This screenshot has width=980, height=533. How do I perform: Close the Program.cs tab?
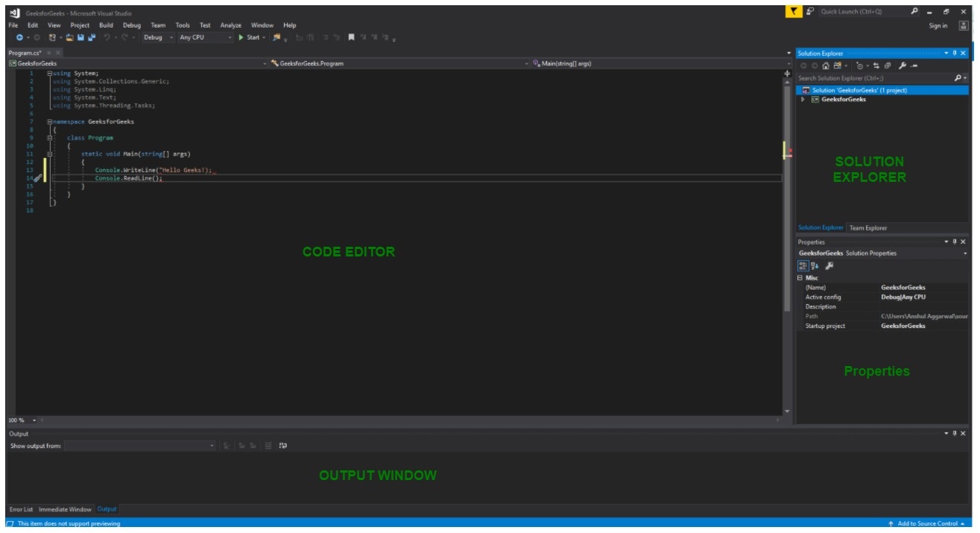point(58,53)
